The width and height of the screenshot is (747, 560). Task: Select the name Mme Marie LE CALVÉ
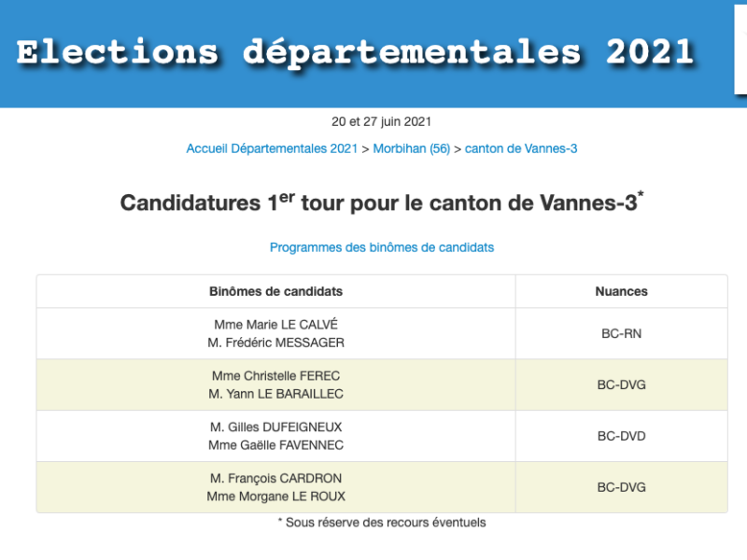coord(275,325)
